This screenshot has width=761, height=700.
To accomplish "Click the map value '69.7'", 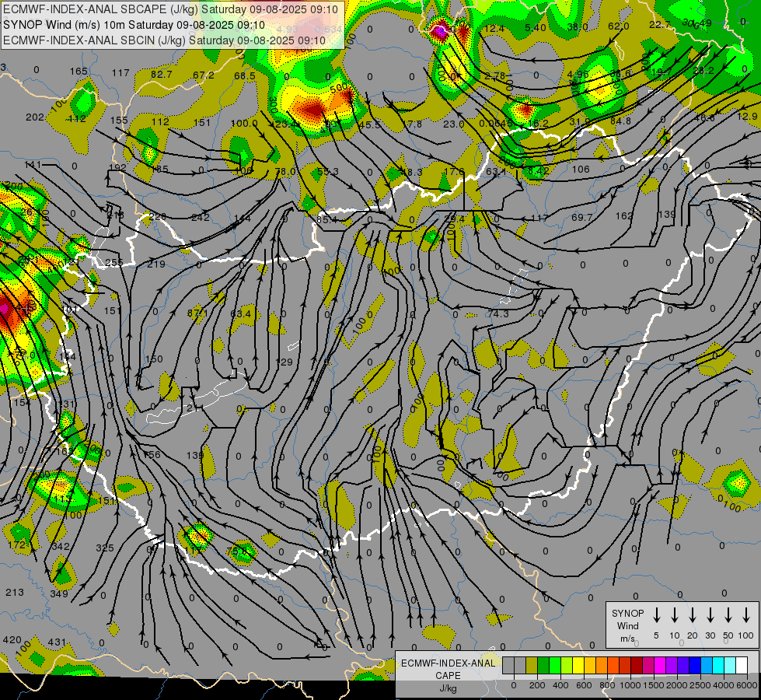I will tap(581, 217).
